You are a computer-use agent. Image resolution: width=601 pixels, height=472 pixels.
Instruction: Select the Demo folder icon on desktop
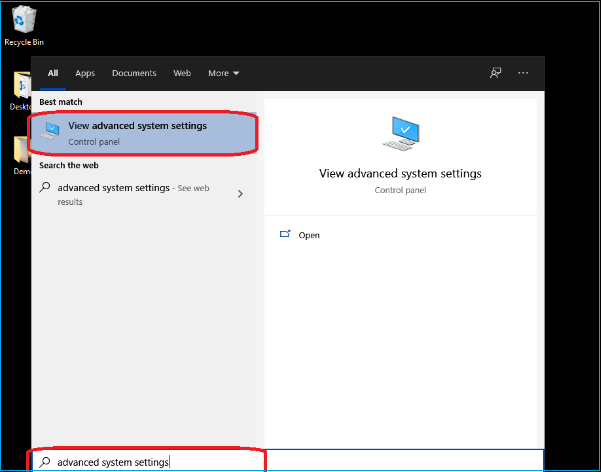(20, 152)
